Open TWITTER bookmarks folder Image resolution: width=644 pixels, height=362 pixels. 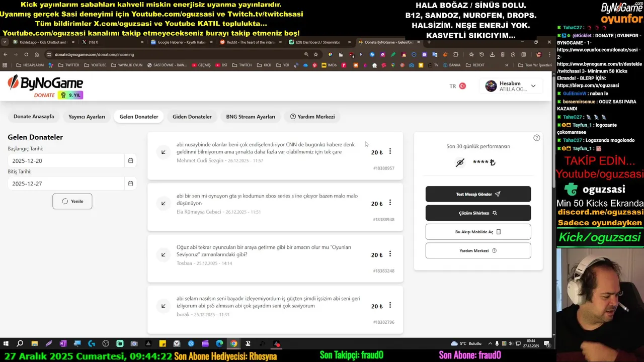click(x=68, y=65)
